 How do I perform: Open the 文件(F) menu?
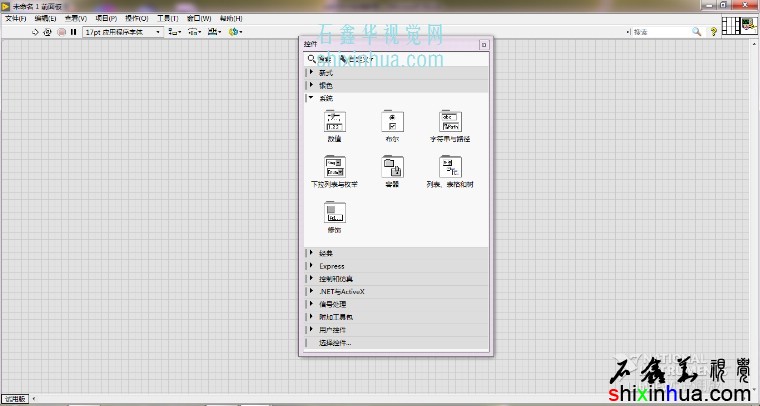point(15,19)
